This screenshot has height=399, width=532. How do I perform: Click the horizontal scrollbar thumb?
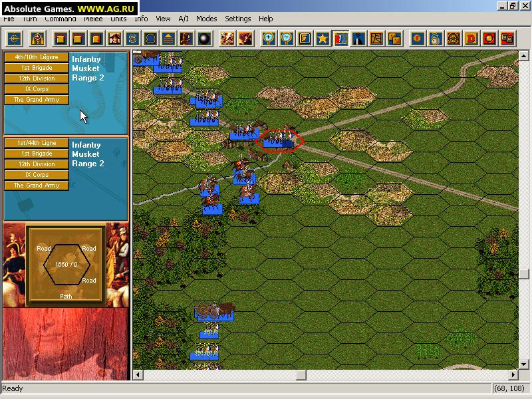coord(301,375)
